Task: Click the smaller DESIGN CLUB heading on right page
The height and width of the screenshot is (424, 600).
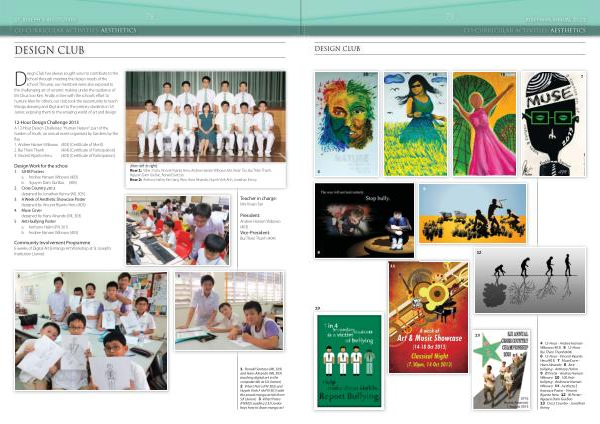Action: click(x=337, y=49)
